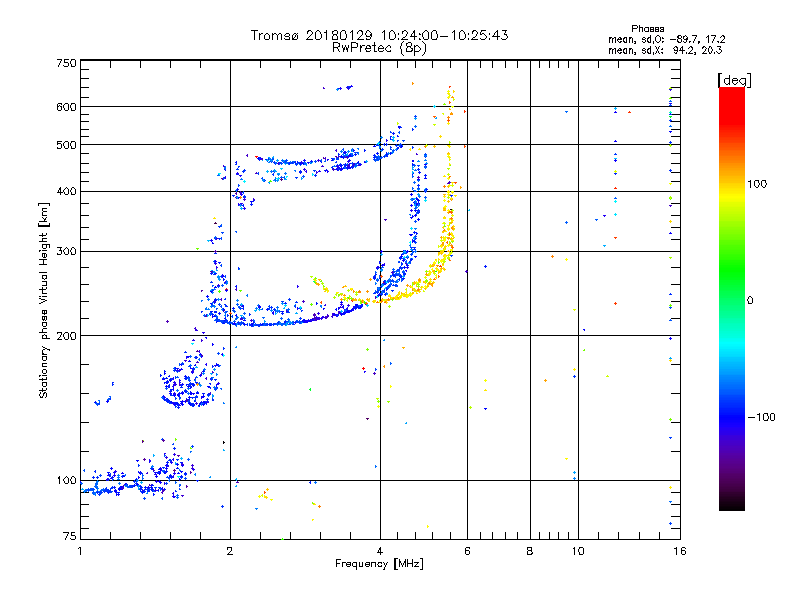Click the x-axis tick label '1'
Screen dimensions: 800x600
click(80, 551)
